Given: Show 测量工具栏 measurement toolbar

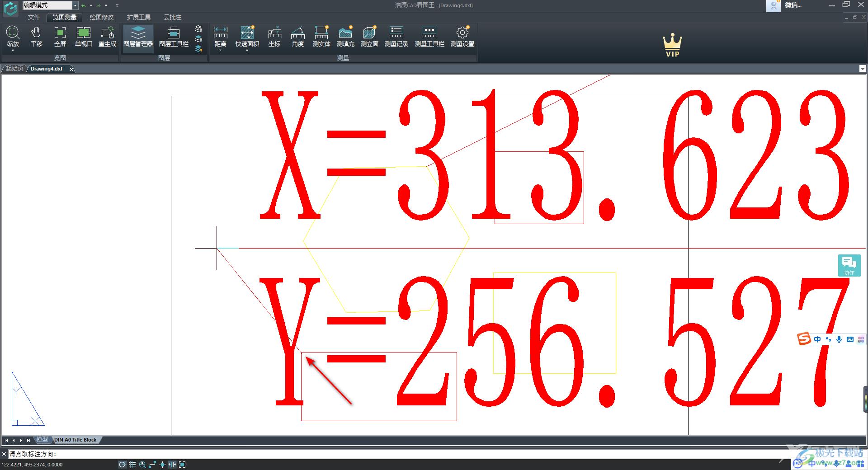Looking at the screenshot, I should click(429, 36).
